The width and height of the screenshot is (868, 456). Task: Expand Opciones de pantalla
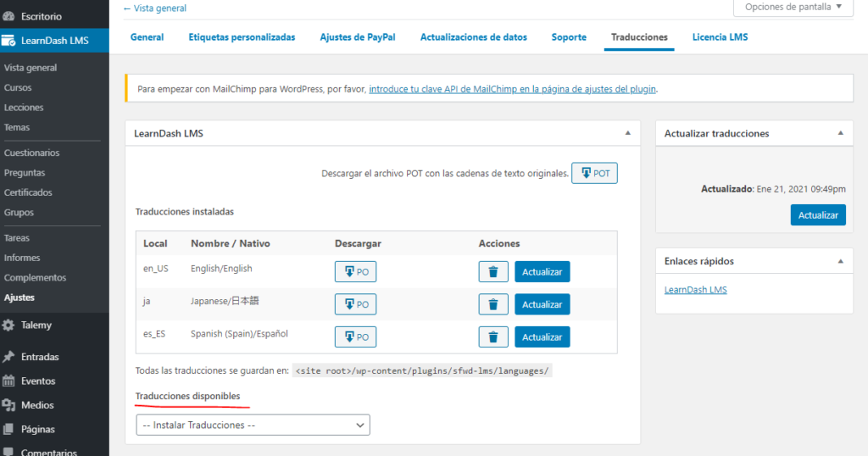(793, 7)
